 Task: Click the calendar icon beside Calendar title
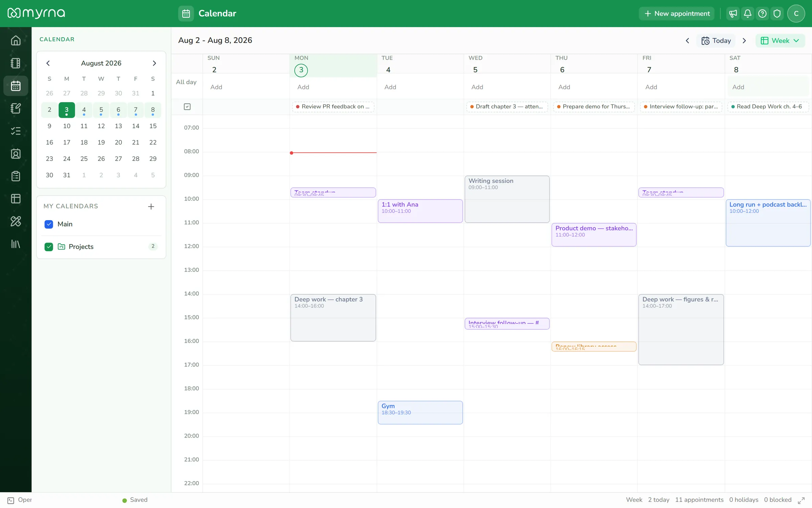(186, 14)
